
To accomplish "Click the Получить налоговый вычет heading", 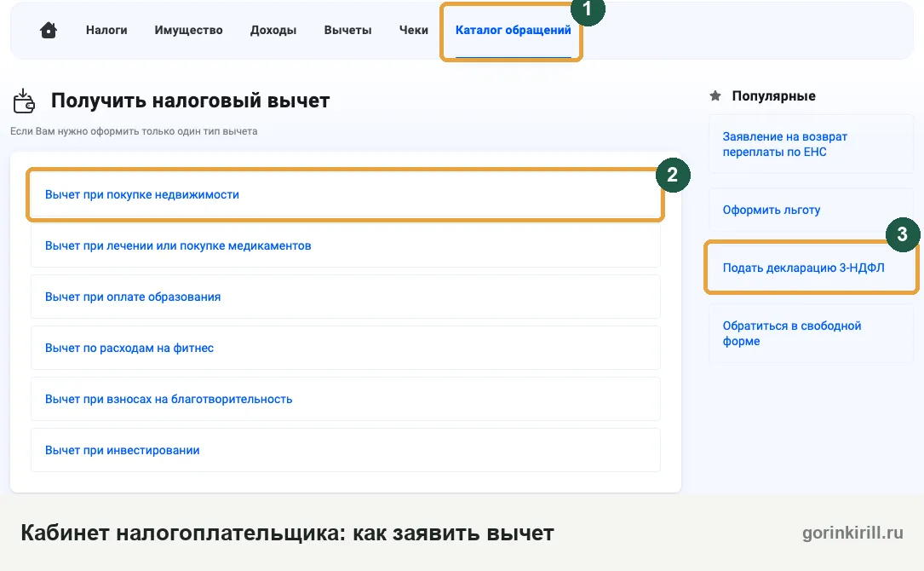I will click(x=191, y=101).
